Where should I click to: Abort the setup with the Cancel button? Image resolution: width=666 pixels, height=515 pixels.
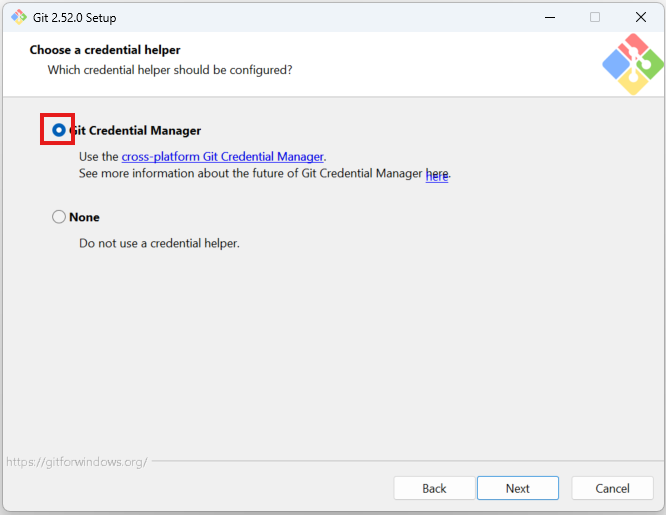[612, 488]
